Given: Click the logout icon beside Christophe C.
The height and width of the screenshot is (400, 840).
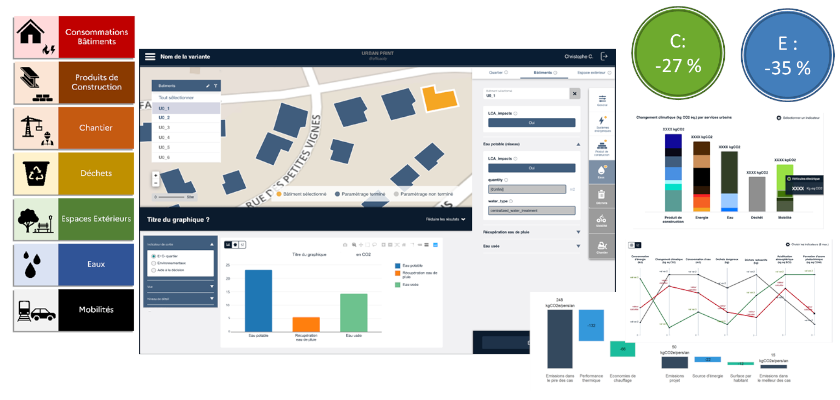Looking at the screenshot, I should tap(604, 57).
